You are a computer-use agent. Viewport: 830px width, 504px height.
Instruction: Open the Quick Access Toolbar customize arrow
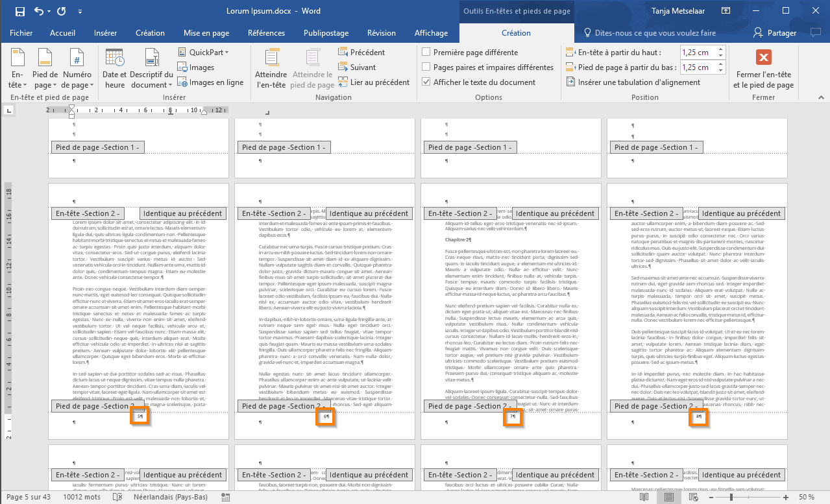80,12
